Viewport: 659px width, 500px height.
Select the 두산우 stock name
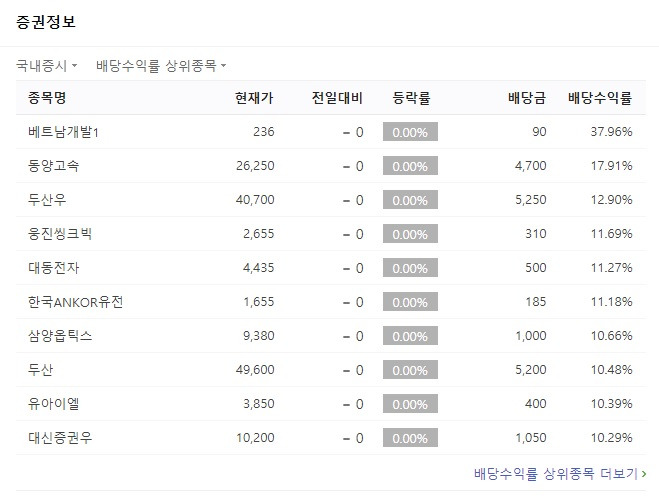click(x=47, y=200)
